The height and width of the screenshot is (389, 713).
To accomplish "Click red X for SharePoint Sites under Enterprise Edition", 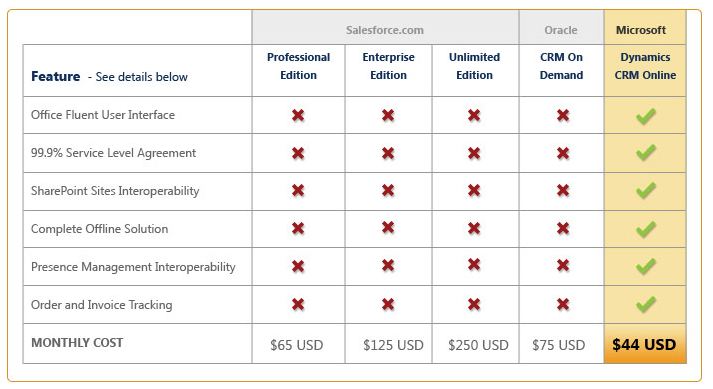I will pos(388,190).
